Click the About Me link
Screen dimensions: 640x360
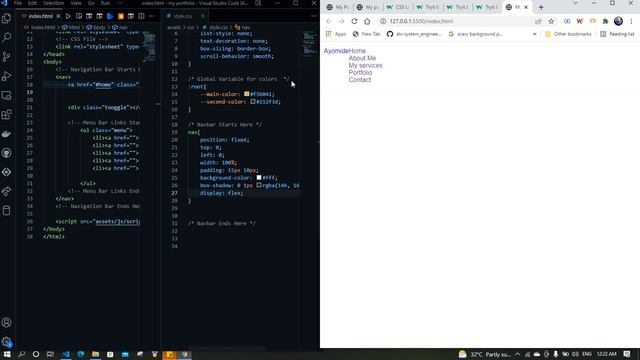coord(362,58)
